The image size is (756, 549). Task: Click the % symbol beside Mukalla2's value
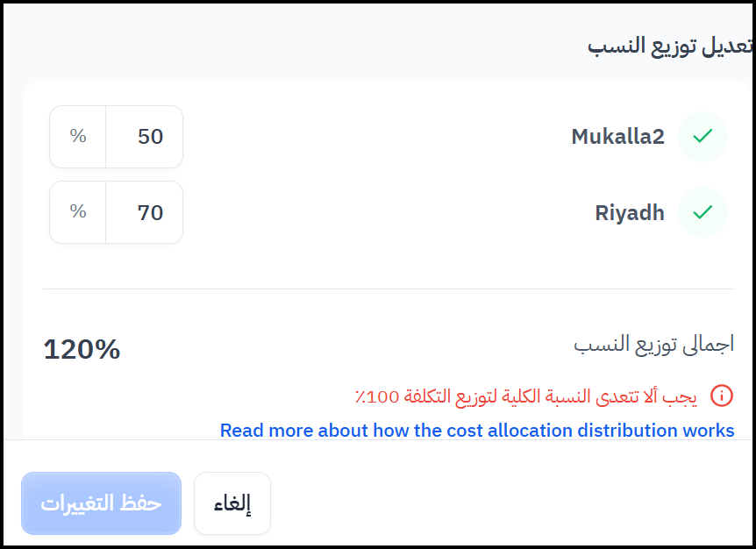(x=78, y=137)
